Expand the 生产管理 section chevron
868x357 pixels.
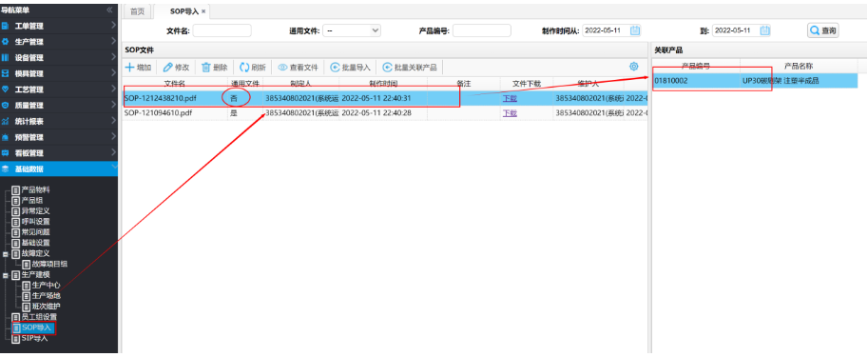pos(113,41)
